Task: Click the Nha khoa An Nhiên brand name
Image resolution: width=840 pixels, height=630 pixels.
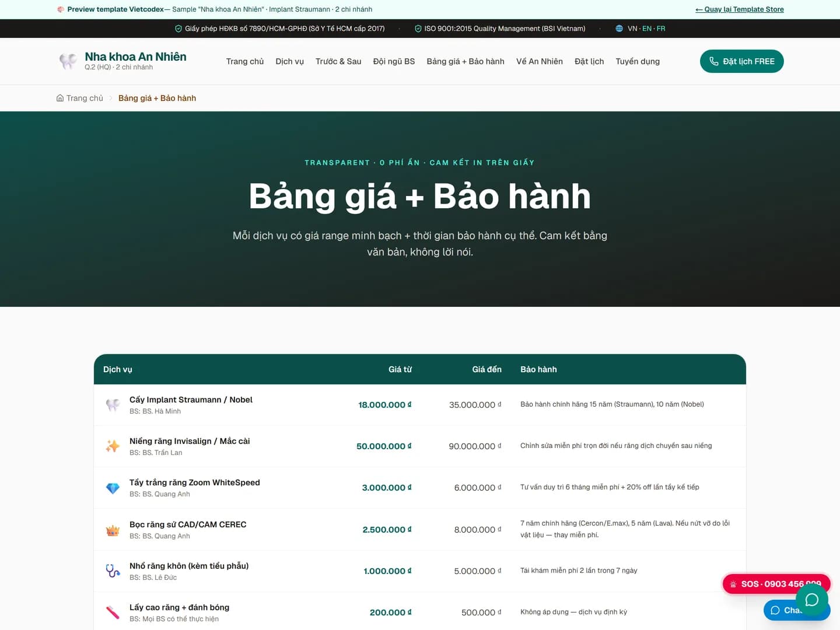Action: pos(136,57)
